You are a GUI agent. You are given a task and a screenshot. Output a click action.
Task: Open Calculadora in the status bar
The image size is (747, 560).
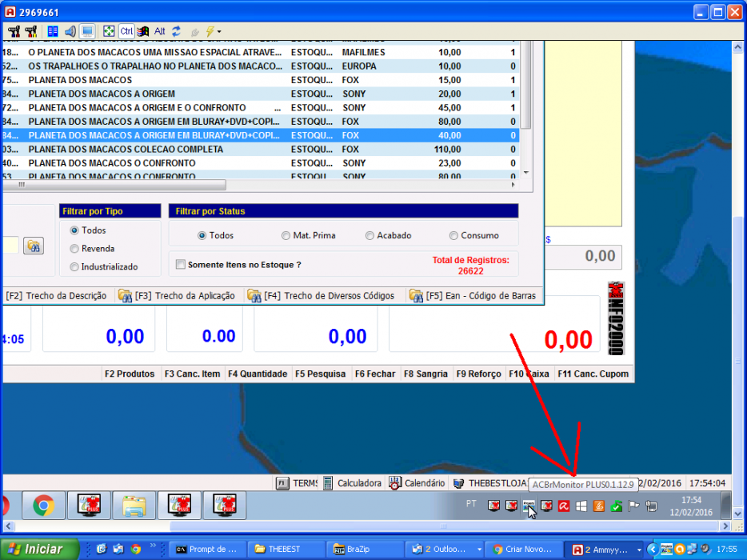click(x=353, y=483)
